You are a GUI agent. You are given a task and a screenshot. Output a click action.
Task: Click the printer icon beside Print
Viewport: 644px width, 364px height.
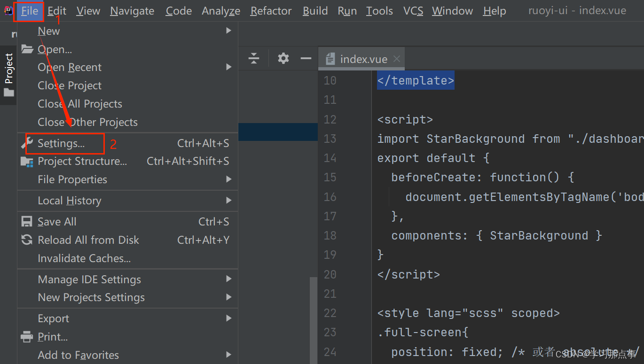click(x=27, y=337)
